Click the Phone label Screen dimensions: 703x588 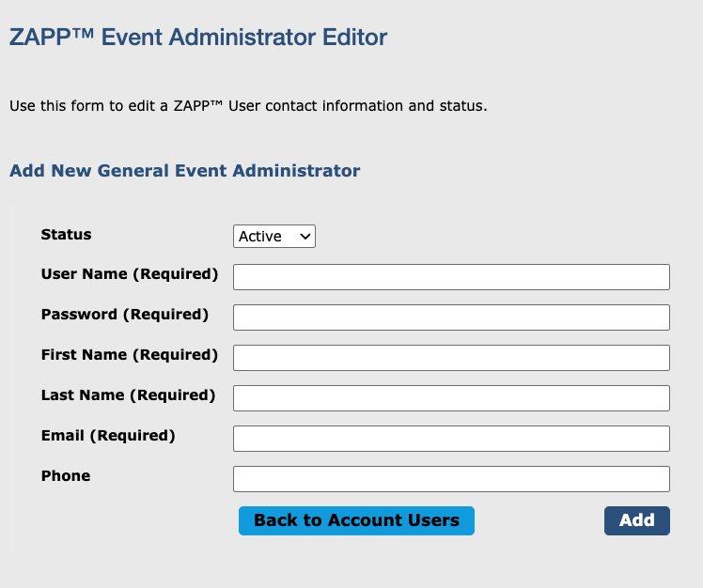pos(66,475)
